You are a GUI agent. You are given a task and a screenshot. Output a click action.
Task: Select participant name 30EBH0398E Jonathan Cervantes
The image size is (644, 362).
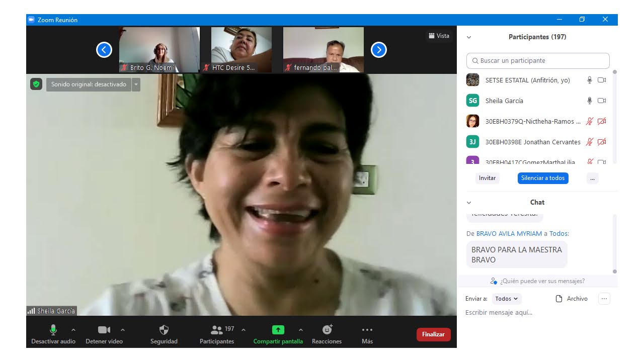tap(533, 142)
